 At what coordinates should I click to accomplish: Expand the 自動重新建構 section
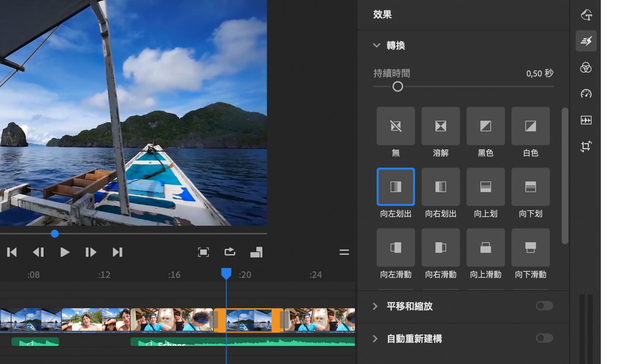pyautogui.click(x=375, y=339)
